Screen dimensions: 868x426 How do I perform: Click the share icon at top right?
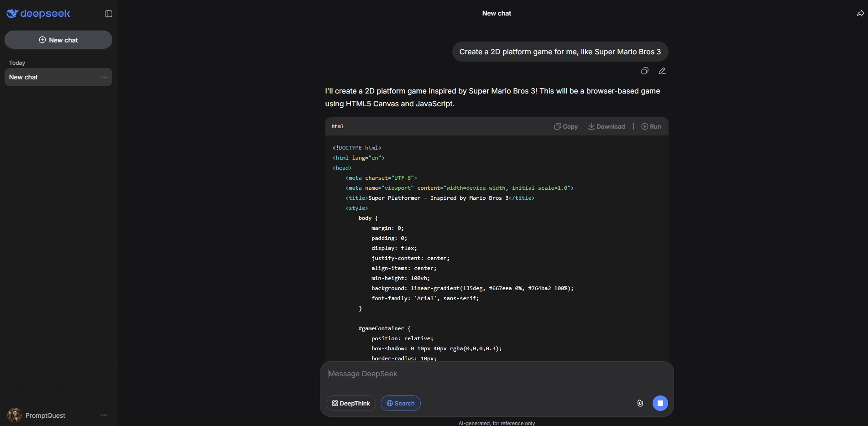point(860,14)
